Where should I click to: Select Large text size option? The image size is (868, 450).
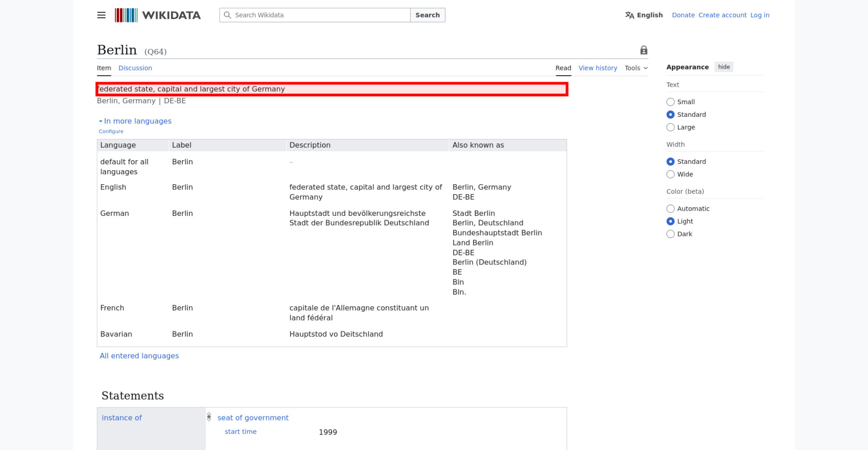[x=671, y=127]
